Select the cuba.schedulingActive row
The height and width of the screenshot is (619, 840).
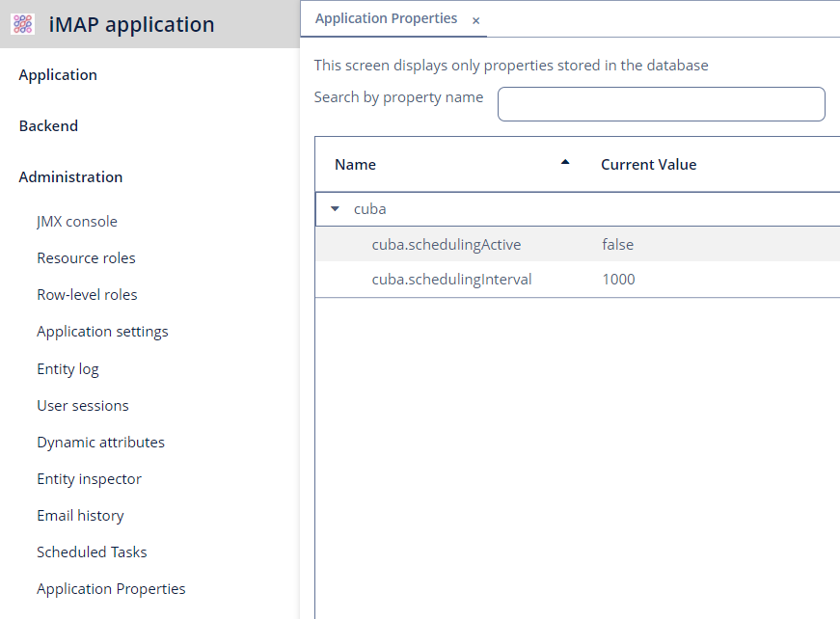pos(578,244)
